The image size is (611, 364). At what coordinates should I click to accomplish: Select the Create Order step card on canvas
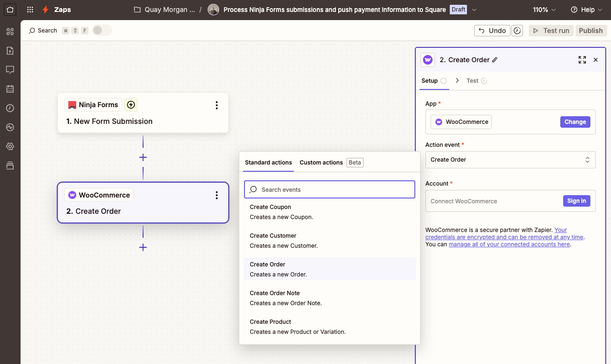pos(143,203)
